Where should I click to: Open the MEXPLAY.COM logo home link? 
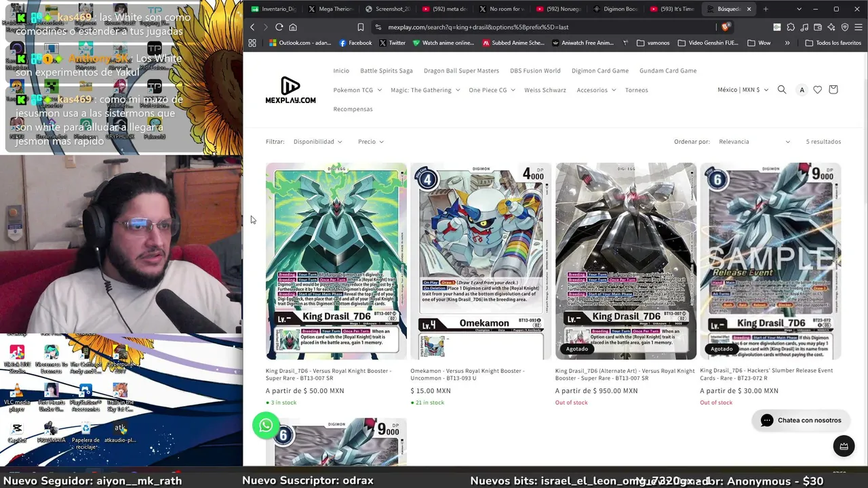pyautogui.click(x=290, y=90)
